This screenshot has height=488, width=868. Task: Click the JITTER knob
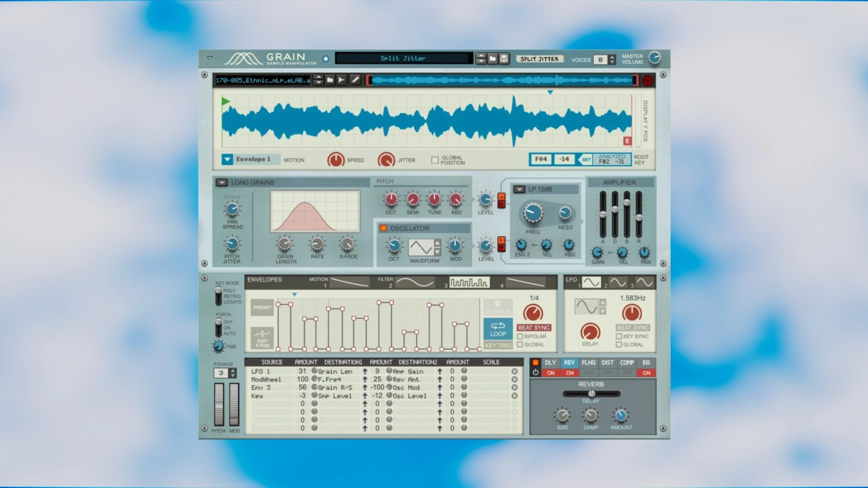(x=386, y=160)
